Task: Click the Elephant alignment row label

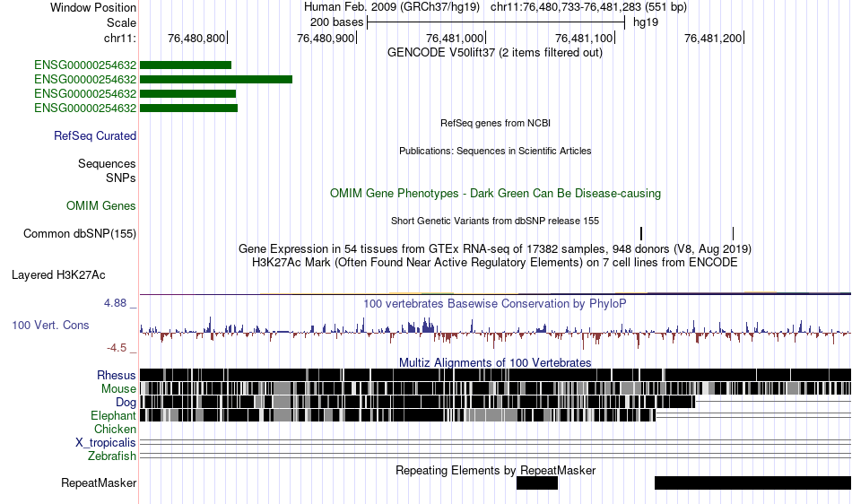Action: click(114, 415)
